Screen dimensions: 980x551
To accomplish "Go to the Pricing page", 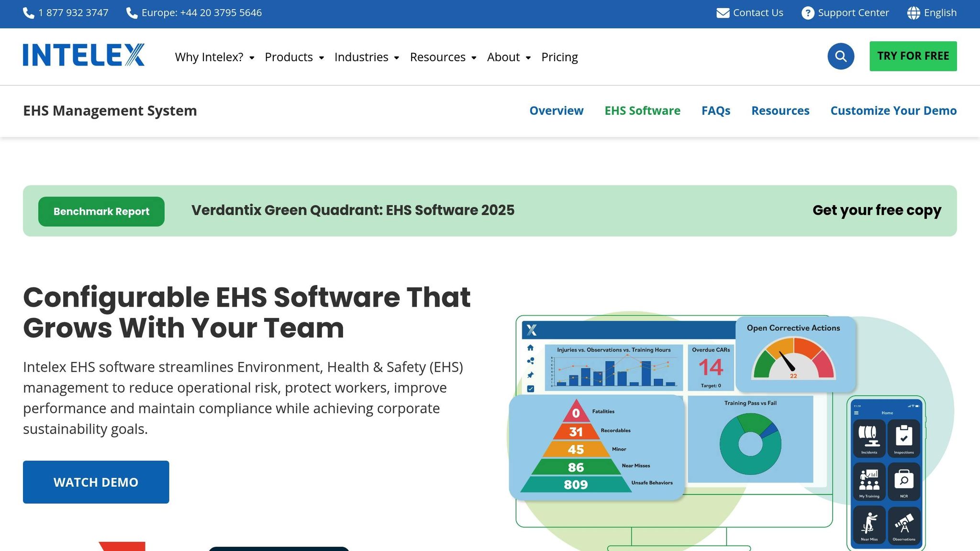I will 559,57.
